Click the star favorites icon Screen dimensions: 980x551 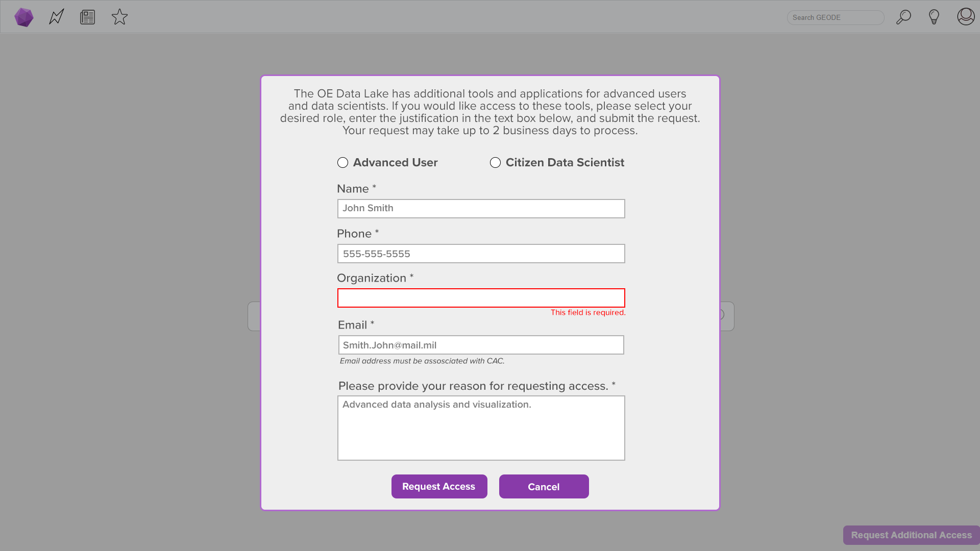coord(119,17)
